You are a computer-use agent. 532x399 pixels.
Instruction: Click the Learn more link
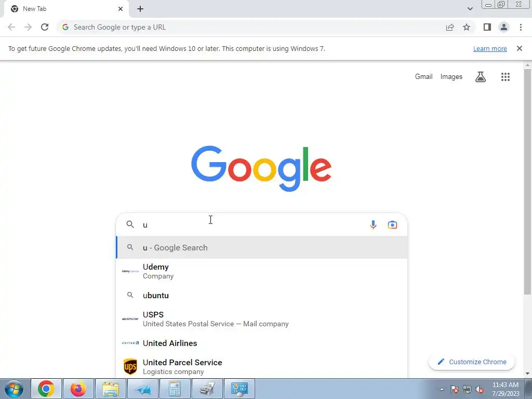490,48
